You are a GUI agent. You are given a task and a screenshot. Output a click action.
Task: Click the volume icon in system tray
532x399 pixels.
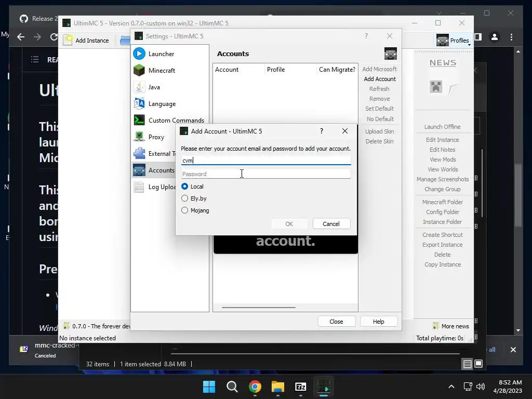click(x=481, y=387)
